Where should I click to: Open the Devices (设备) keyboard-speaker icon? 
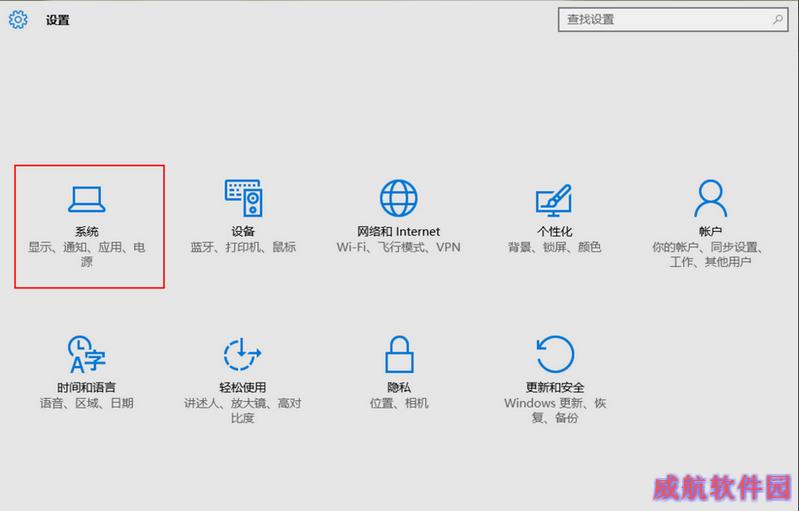[243, 198]
